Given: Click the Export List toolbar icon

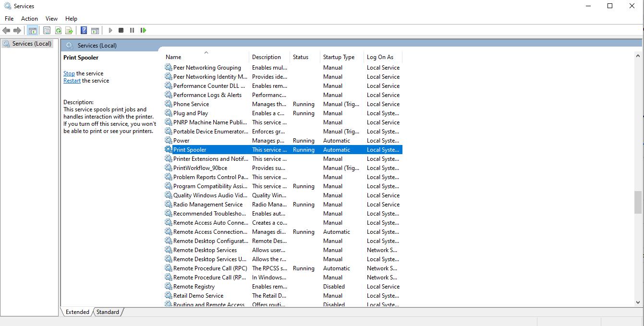Looking at the screenshot, I should tap(69, 30).
